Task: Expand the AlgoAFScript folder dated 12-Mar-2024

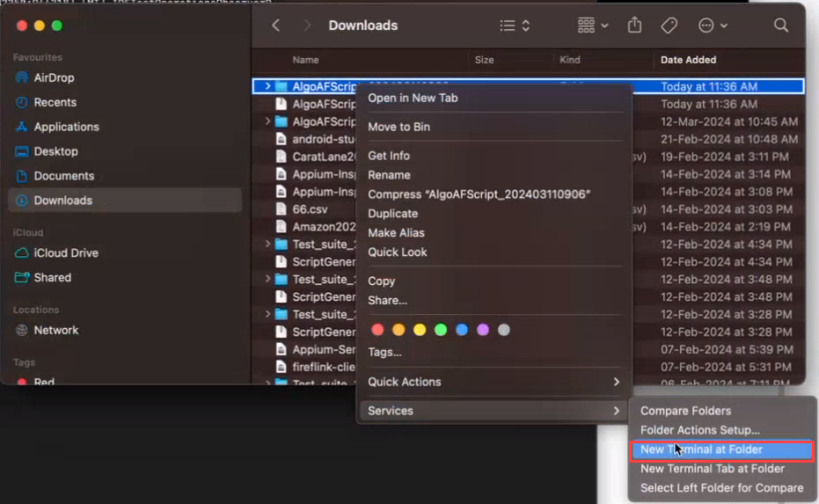Action: tap(267, 121)
